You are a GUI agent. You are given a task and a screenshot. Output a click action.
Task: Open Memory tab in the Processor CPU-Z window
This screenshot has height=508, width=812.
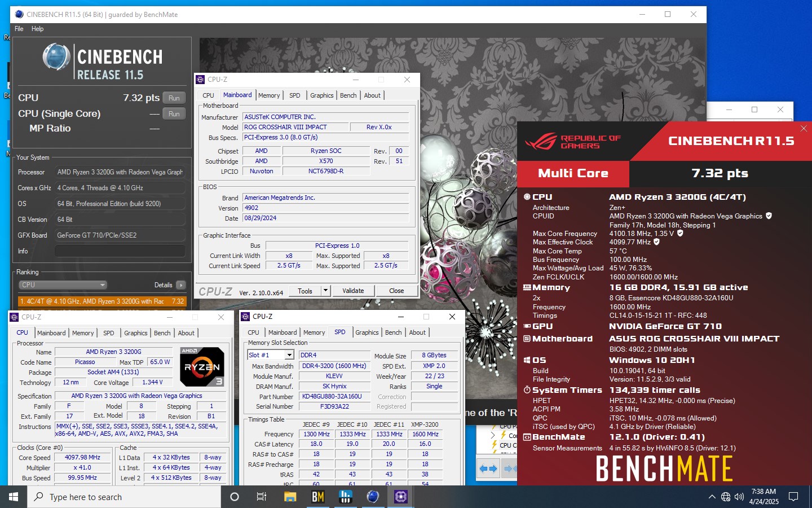tap(83, 333)
